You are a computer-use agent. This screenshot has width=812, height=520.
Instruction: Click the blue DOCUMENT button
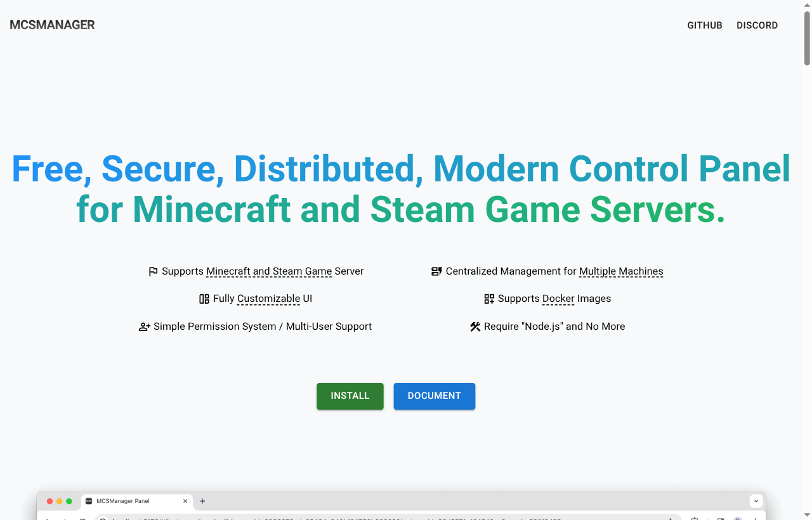point(435,396)
